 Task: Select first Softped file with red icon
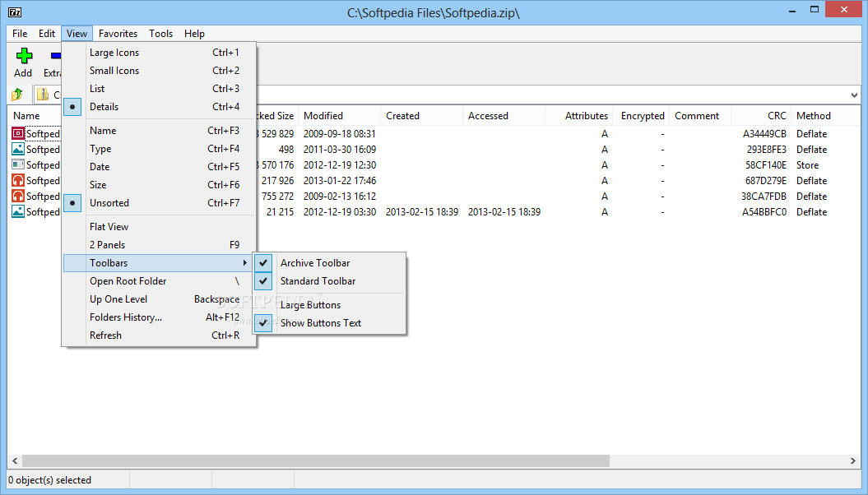(36, 134)
